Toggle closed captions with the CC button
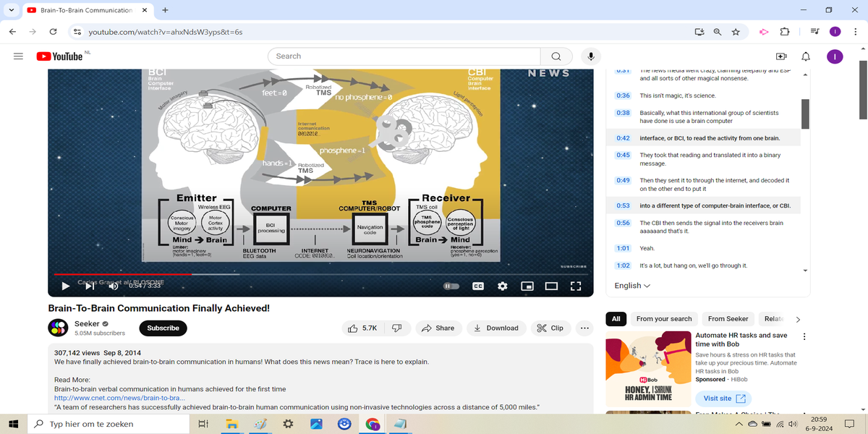This screenshot has width=868, height=434. pos(478,286)
